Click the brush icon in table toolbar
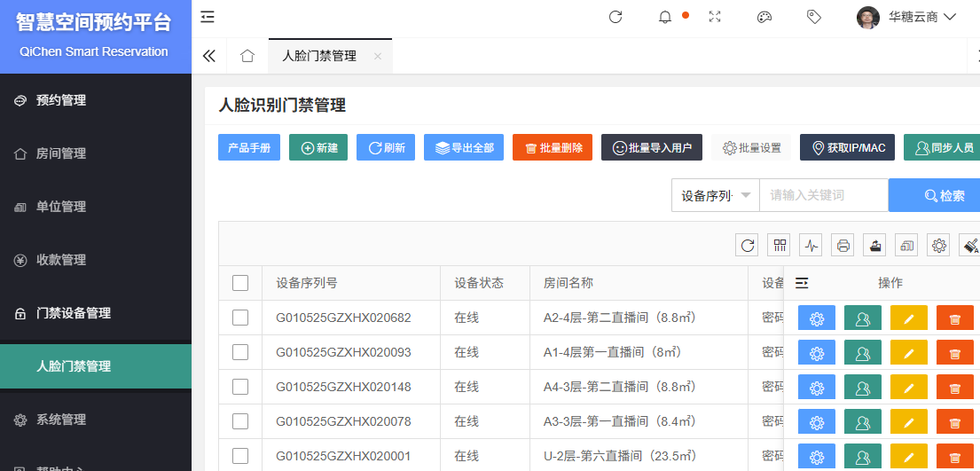Screen dimensions: 980x471 click(x=970, y=245)
